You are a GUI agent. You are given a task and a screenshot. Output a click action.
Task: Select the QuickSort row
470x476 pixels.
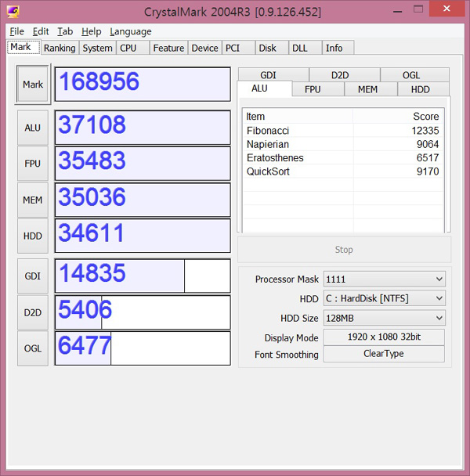click(342, 171)
